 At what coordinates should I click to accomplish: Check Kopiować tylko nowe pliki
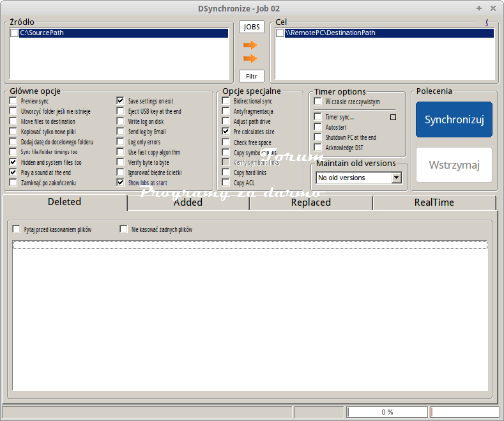[x=13, y=132]
